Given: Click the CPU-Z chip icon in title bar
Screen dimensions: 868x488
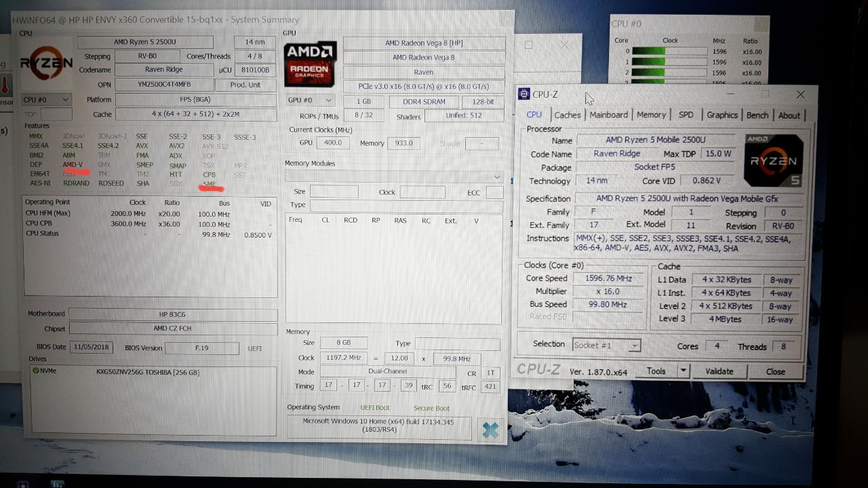Looking at the screenshot, I should [525, 94].
